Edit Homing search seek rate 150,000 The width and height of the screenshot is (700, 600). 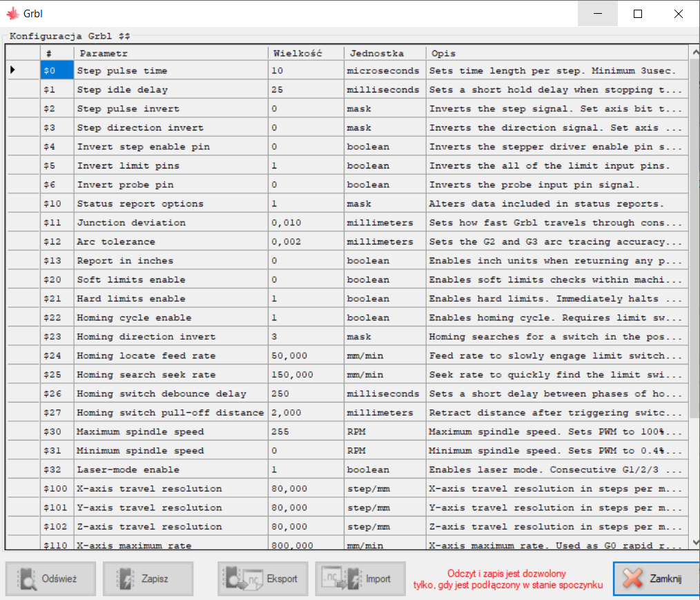(x=307, y=374)
